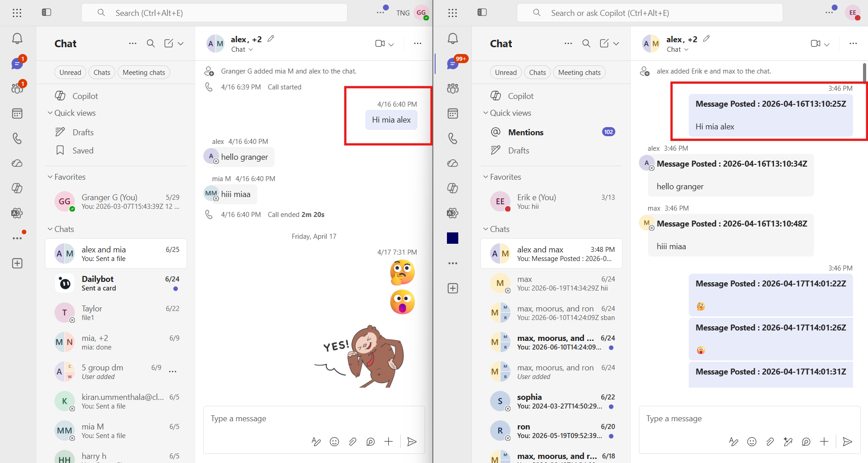Open Chat icon with 99+ badge in right window
The width and height of the screenshot is (868, 463).
tap(453, 64)
